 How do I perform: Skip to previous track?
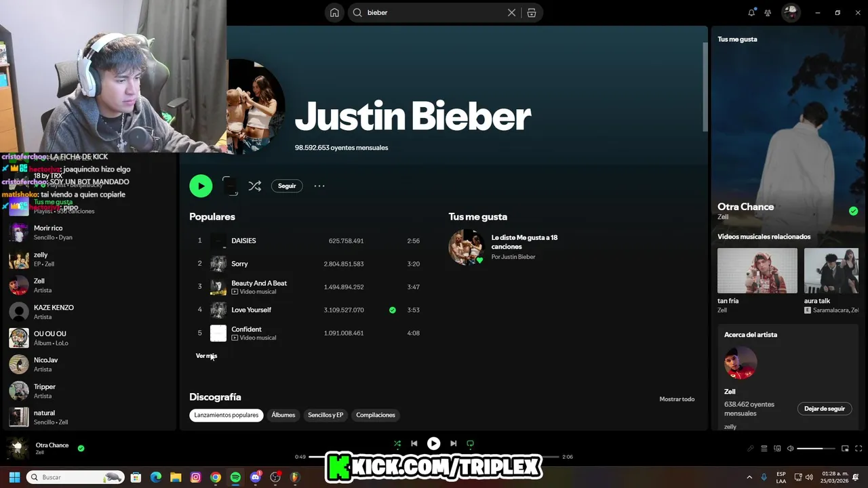(414, 443)
